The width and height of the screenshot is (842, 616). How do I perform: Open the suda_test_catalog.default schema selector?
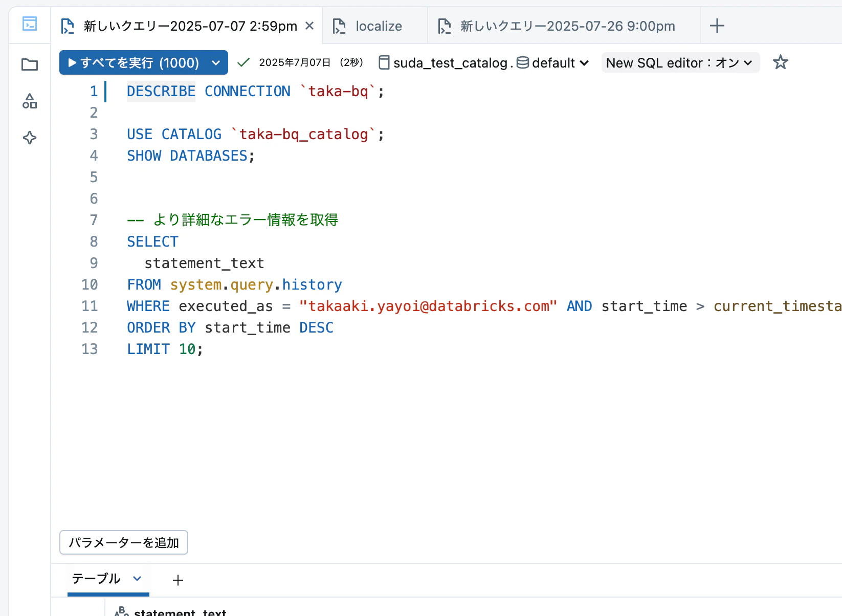[x=483, y=62]
